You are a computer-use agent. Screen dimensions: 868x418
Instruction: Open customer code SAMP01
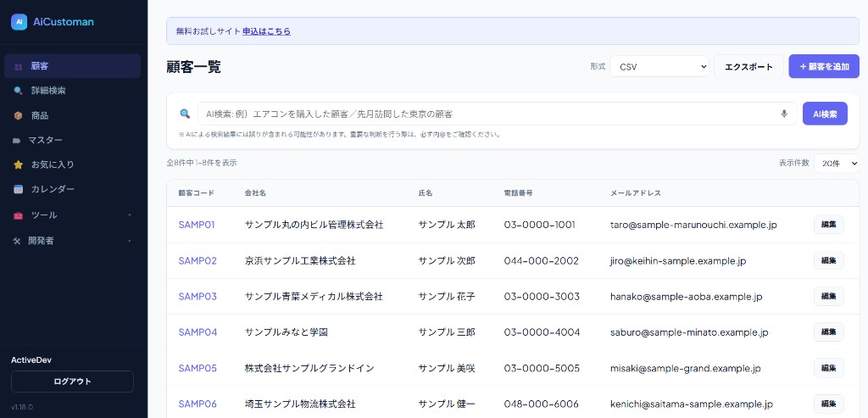pyautogui.click(x=197, y=225)
